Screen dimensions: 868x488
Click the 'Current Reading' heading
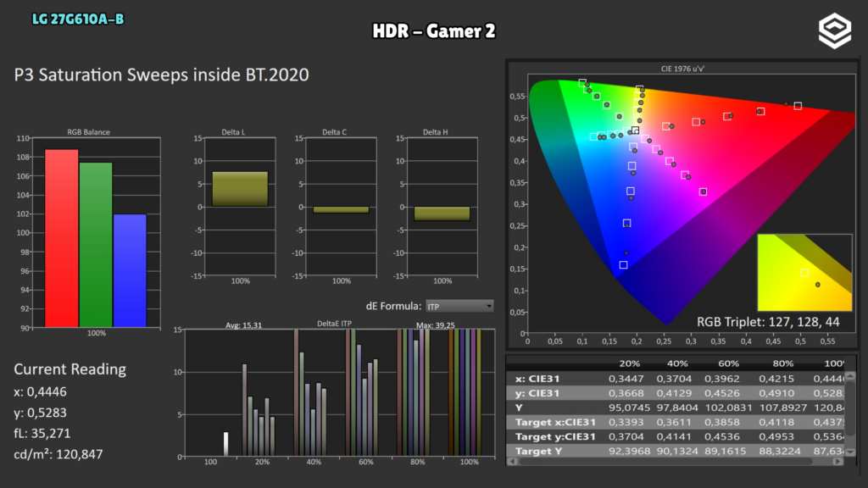[70, 369]
